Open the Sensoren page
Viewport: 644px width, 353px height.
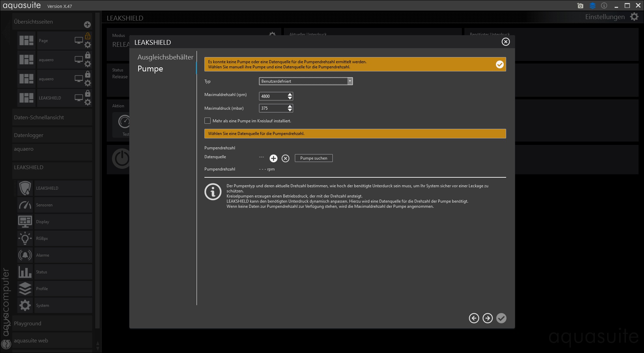(x=55, y=205)
